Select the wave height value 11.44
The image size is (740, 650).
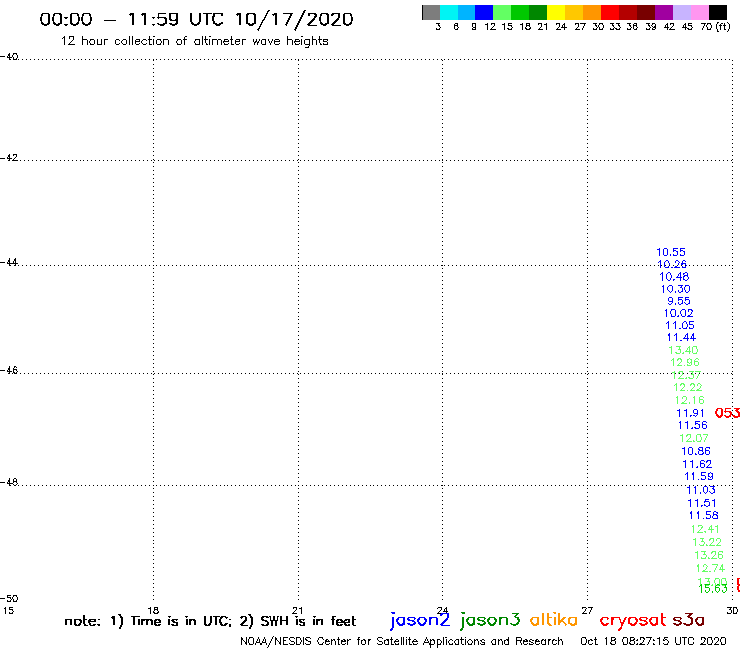pos(681,338)
